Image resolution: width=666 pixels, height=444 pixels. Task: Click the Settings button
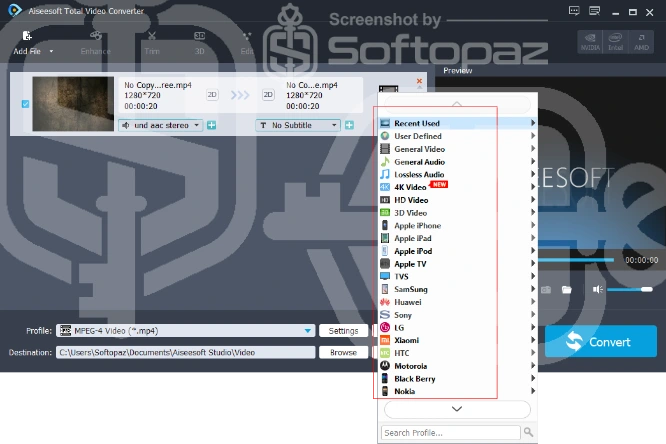(343, 331)
